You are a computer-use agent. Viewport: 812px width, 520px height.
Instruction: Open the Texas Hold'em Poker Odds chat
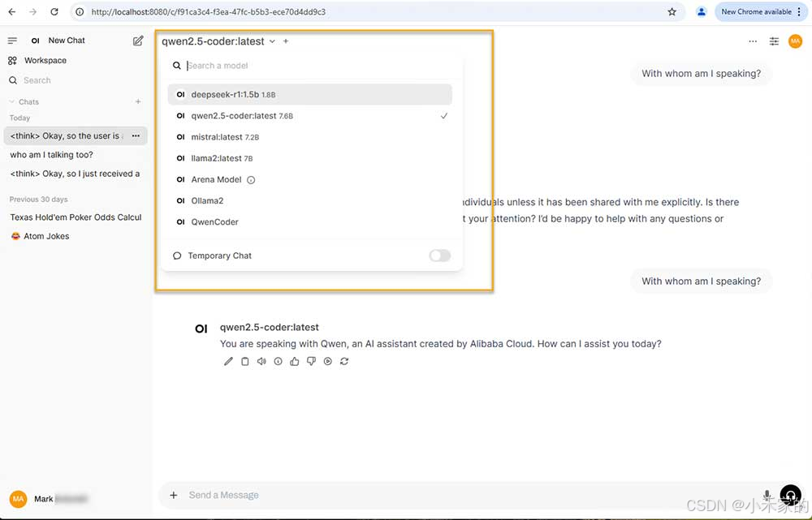(x=76, y=217)
